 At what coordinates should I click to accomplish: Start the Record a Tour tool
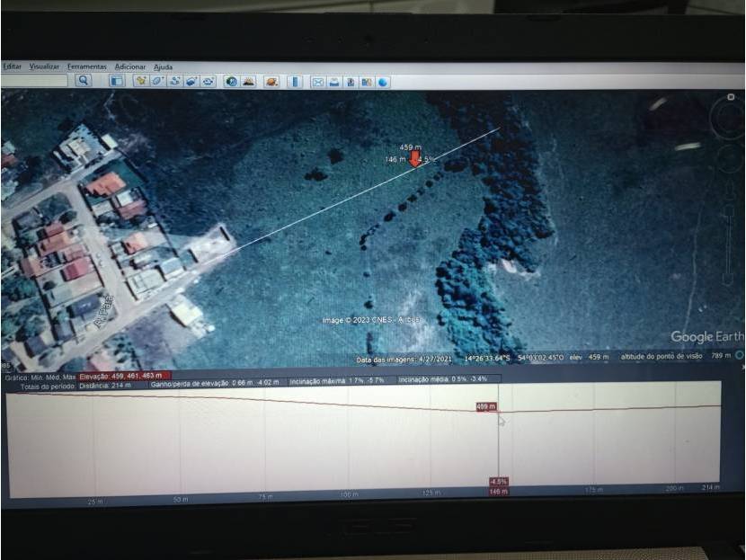click(209, 82)
